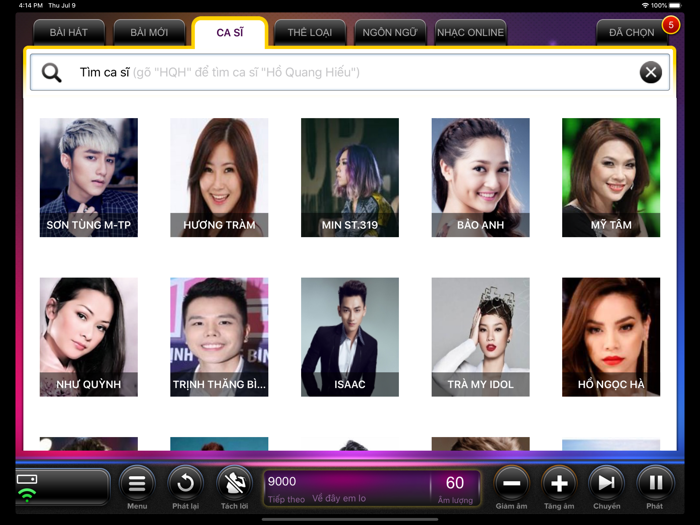Open the THỂ LOẠI tab
This screenshot has width=700, height=525.
click(x=310, y=32)
